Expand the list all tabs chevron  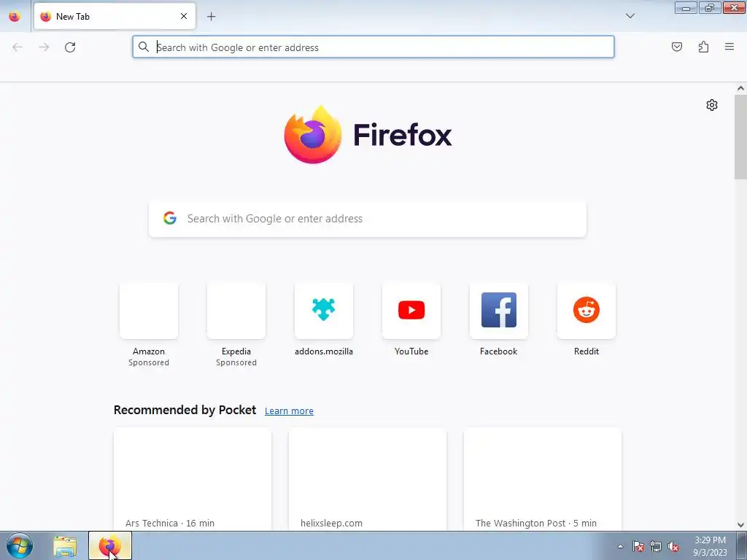(630, 16)
